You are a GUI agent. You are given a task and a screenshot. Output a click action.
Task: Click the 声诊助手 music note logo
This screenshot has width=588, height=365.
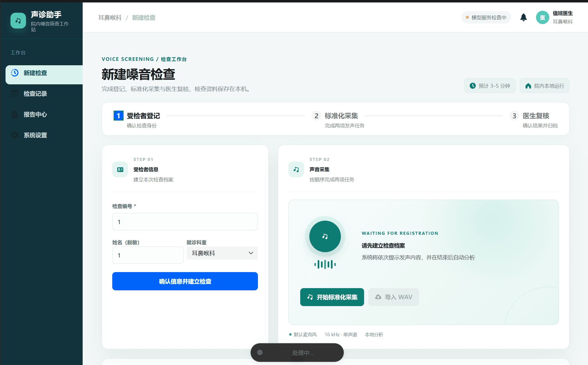[18, 21]
